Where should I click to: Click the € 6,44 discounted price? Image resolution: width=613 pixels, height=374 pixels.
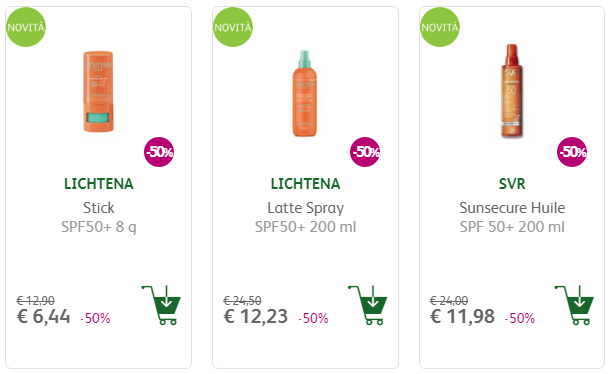(43, 316)
